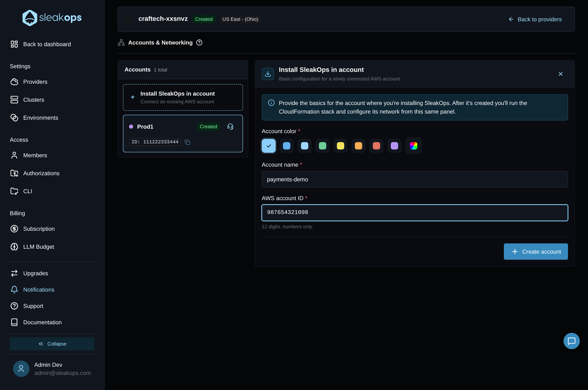Open the Accounts & Networking help icon
The image size is (588, 390).
click(x=199, y=42)
